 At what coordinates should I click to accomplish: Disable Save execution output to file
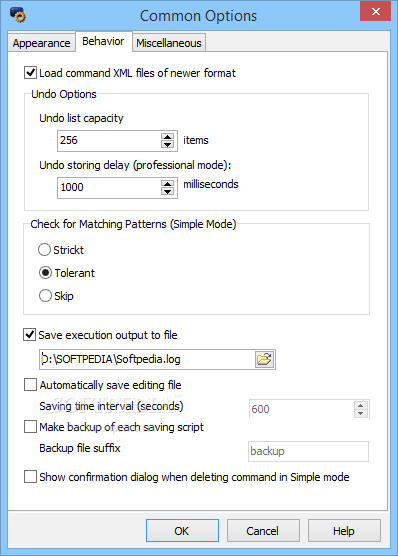[29, 335]
